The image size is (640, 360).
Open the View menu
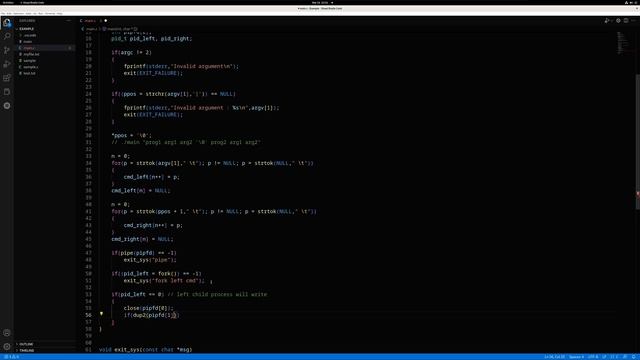coord(29,13)
